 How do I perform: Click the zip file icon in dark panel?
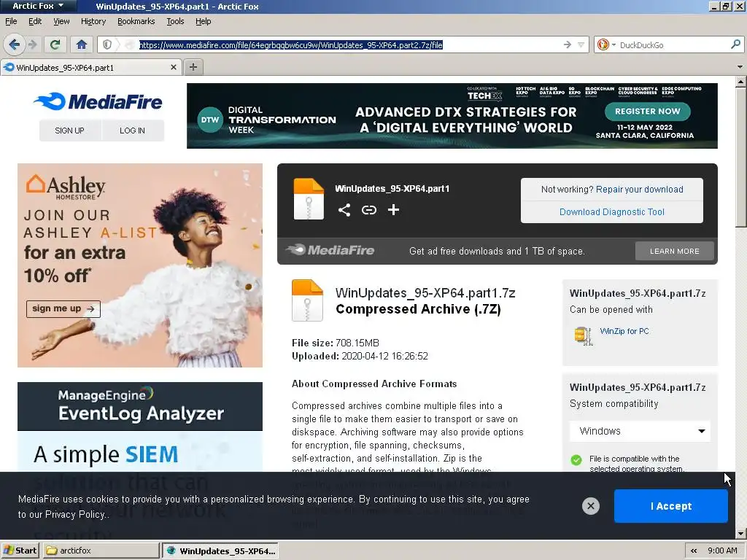[x=309, y=199]
